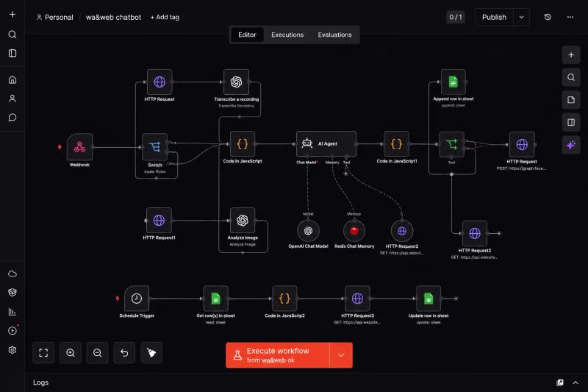The width and height of the screenshot is (588, 392).
Task: Open settings gear in sidebar
Action: coord(12,349)
